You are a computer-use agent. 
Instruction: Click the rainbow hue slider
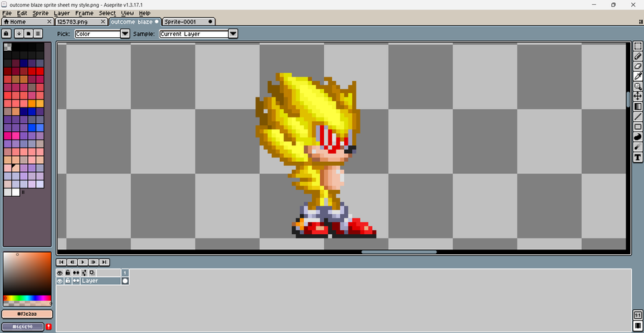(x=27, y=298)
